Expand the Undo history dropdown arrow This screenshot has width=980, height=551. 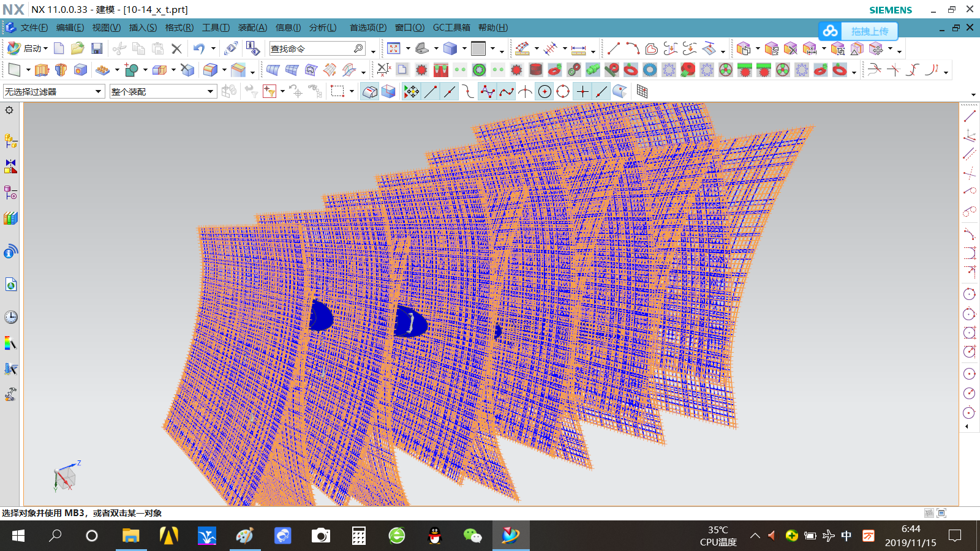point(213,48)
